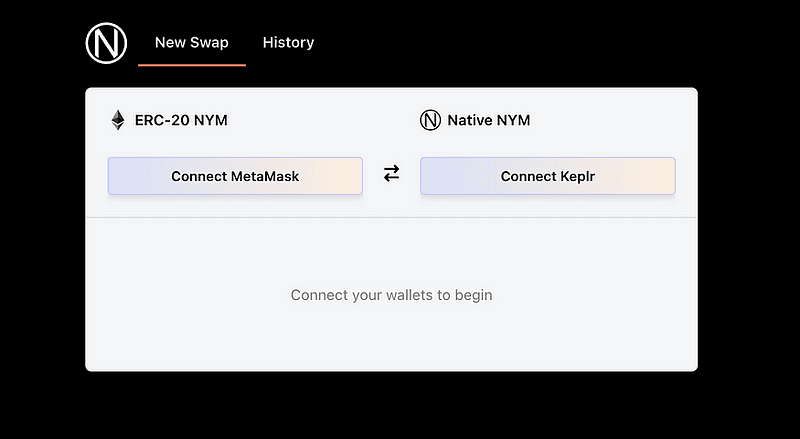Click the word "Keplr" on the connect button
800x439 pixels.
[571, 176]
